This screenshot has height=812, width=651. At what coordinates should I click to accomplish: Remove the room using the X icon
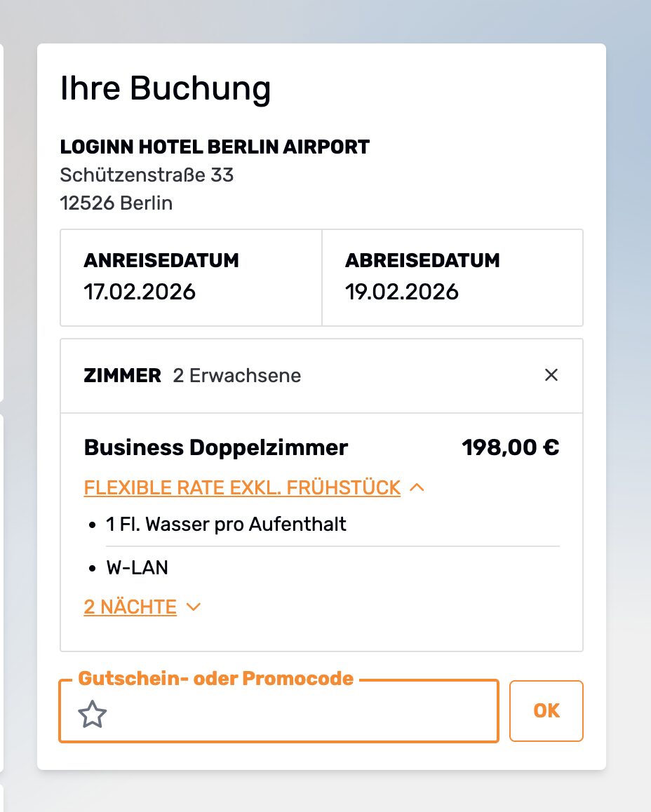click(551, 375)
